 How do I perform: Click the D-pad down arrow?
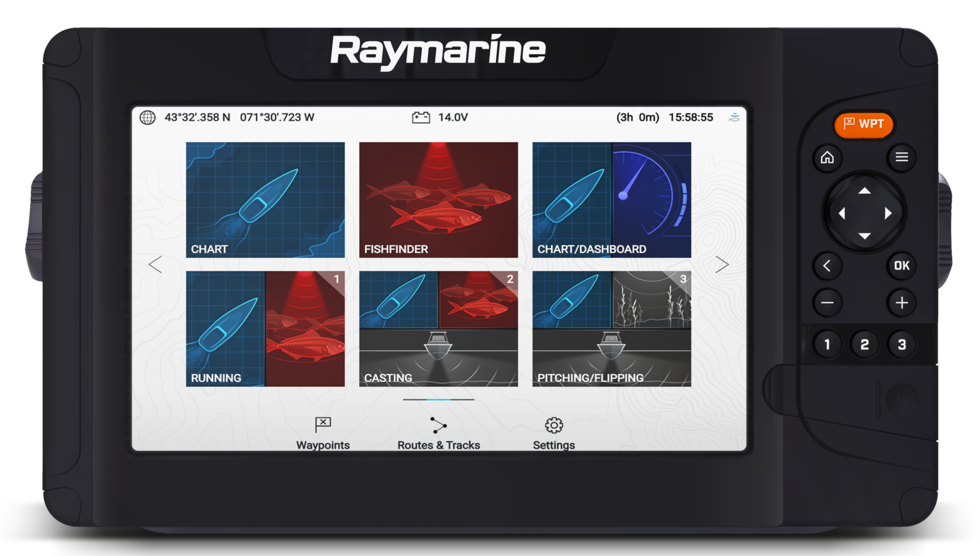[864, 236]
